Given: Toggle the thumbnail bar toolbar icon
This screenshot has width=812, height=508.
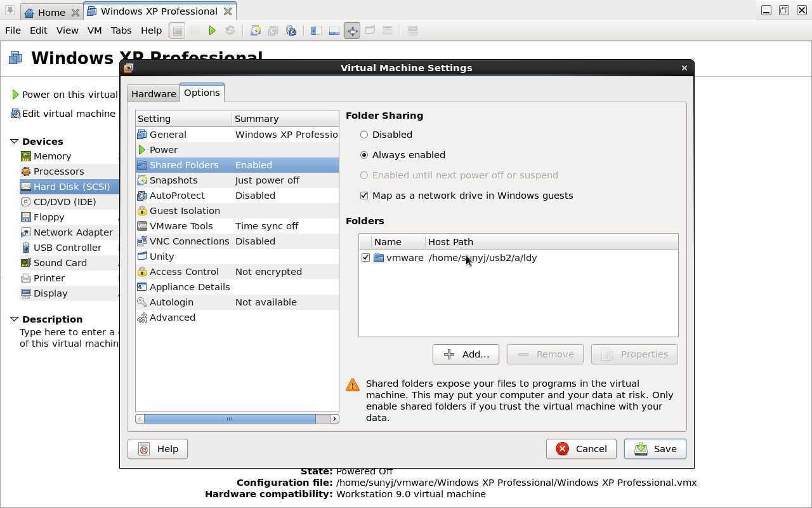Looking at the screenshot, I should coord(334,30).
